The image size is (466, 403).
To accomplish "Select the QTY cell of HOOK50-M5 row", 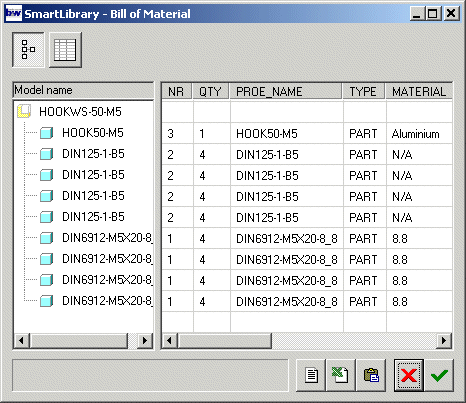I will coord(212,134).
